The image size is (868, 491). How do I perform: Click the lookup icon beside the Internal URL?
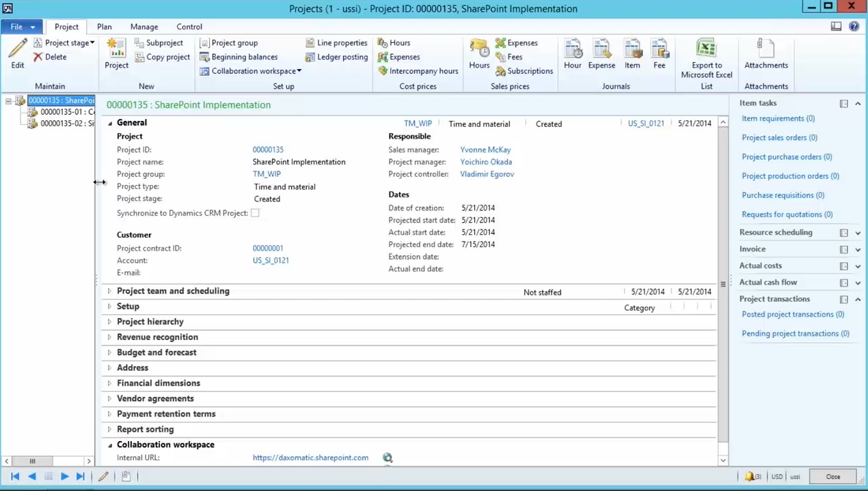coord(388,458)
